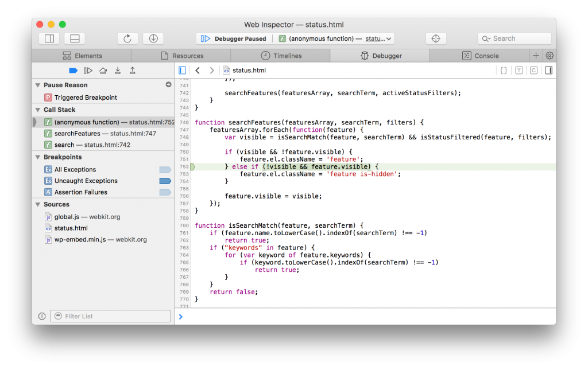This screenshot has height=370, width=588.
Task: Collapse the Call Stack section
Action: click(38, 109)
